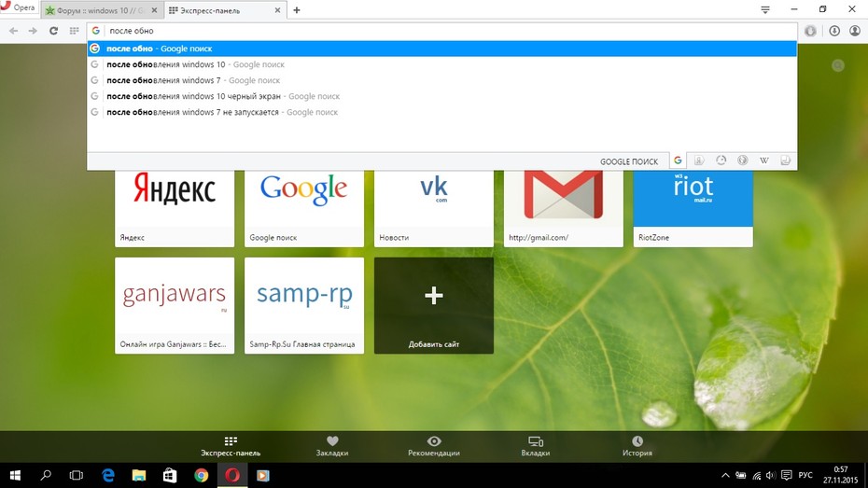This screenshot has height=488, width=868.
Task: Open Рекомендации in bottom bar
Action: pyautogui.click(x=434, y=446)
